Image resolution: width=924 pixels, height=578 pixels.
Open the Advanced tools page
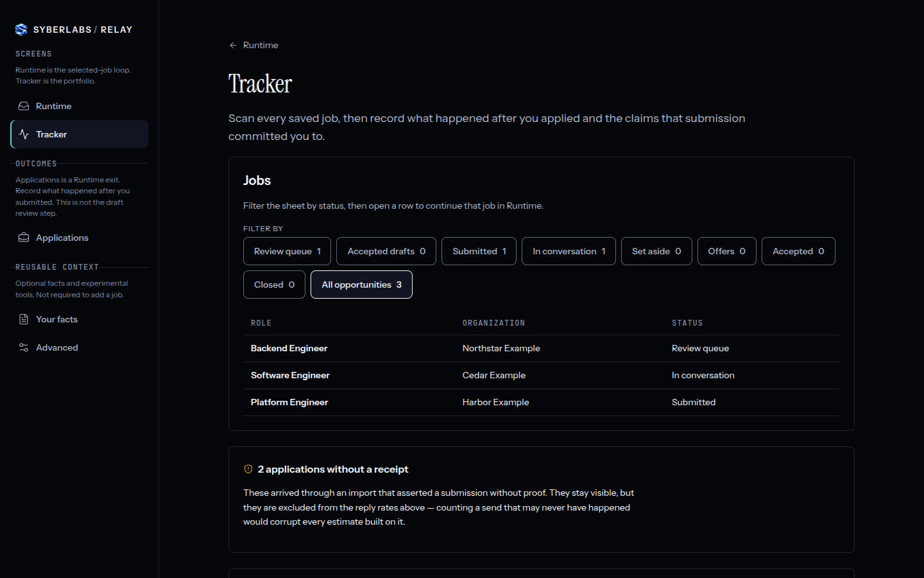pyautogui.click(x=80, y=347)
